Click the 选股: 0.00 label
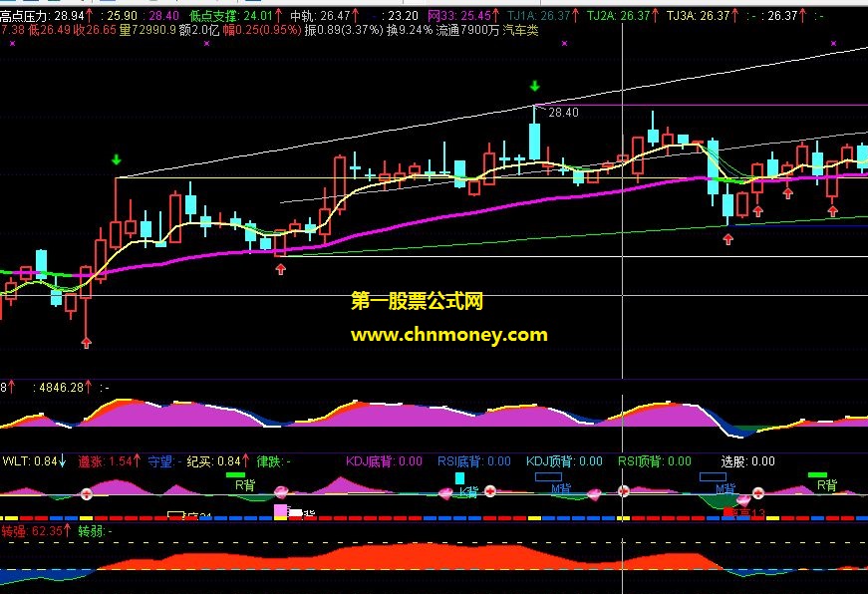 [747, 461]
